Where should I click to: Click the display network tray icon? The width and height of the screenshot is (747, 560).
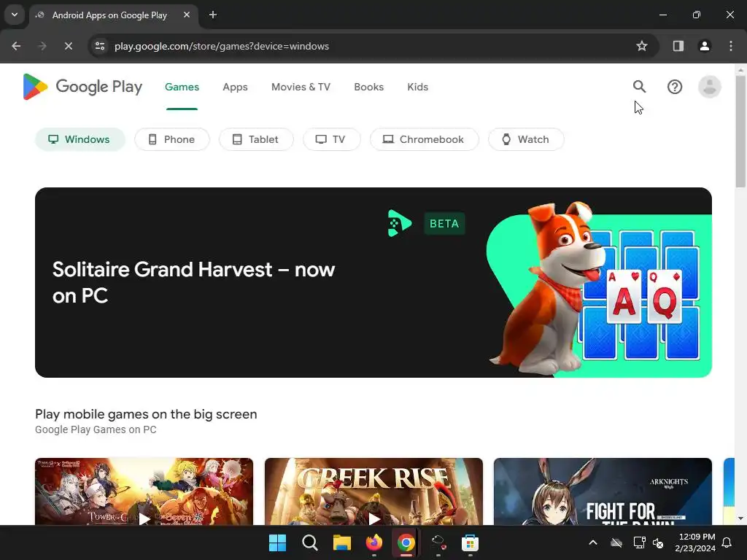639,542
